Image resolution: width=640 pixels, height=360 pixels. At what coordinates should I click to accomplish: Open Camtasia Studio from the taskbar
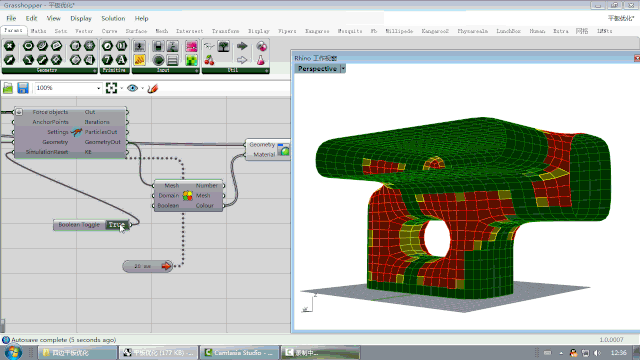(240, 353)
